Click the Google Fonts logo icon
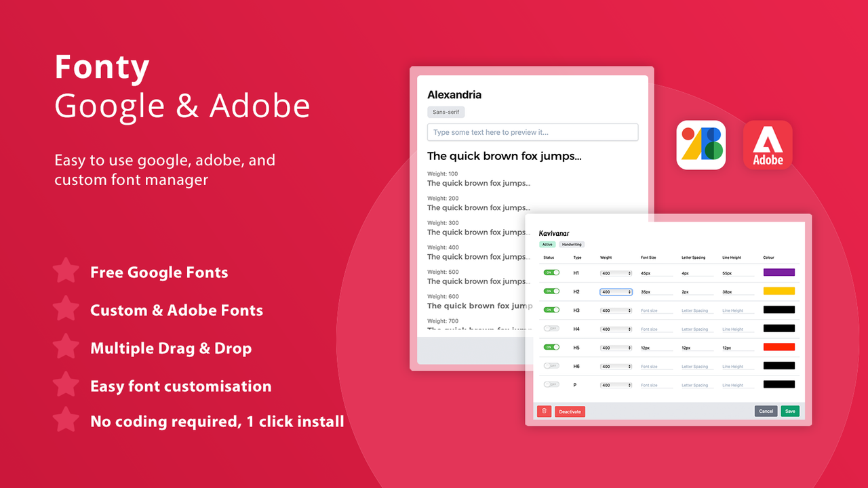868x488 pixels. click(701, 145)
